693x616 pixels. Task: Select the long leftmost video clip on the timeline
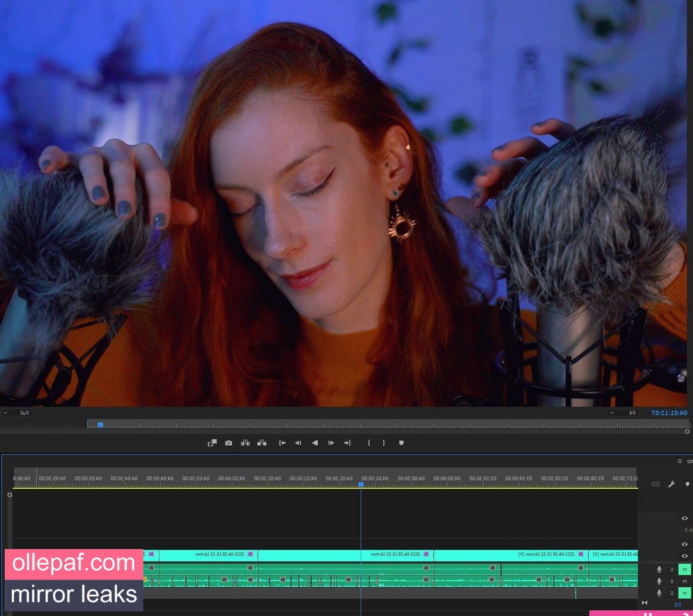click(x=208, y=555)
